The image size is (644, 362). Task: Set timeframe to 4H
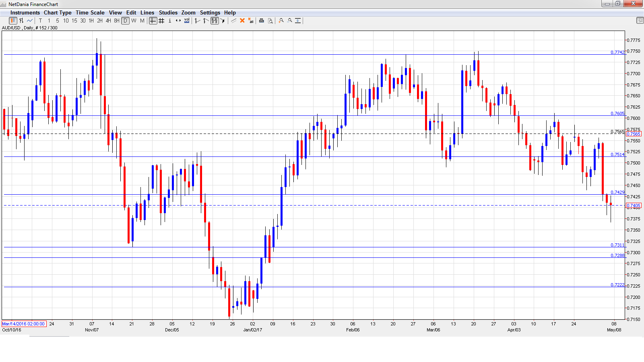pyautogui.click(x=108, y=21)
